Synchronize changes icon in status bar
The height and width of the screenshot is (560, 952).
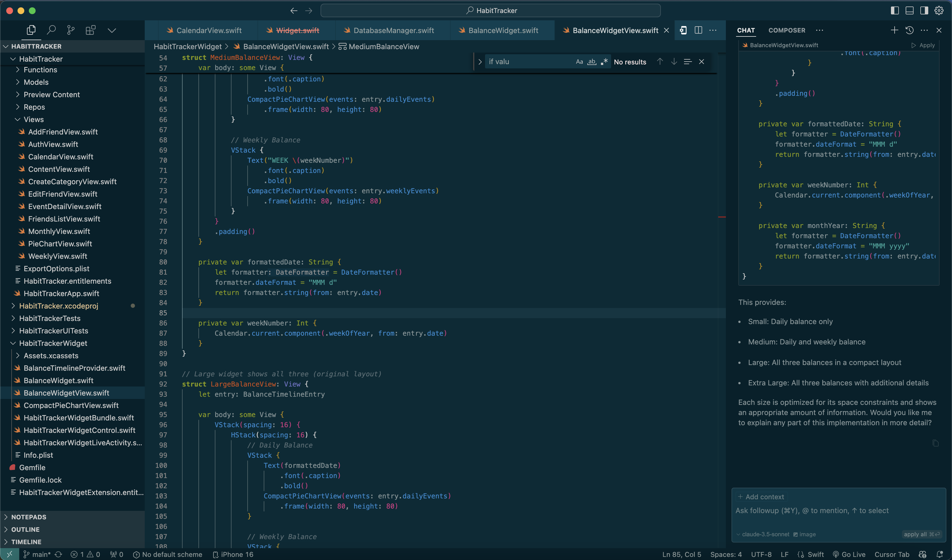[x=58, y=554]
